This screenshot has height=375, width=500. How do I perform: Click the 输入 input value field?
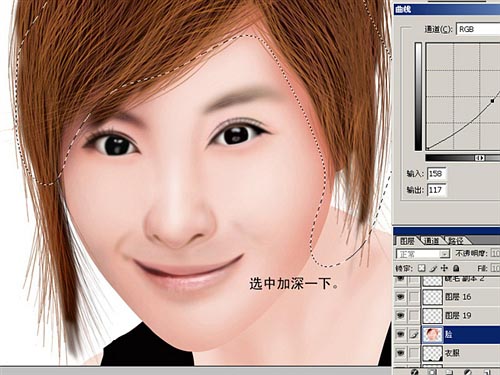click(437, 174)
